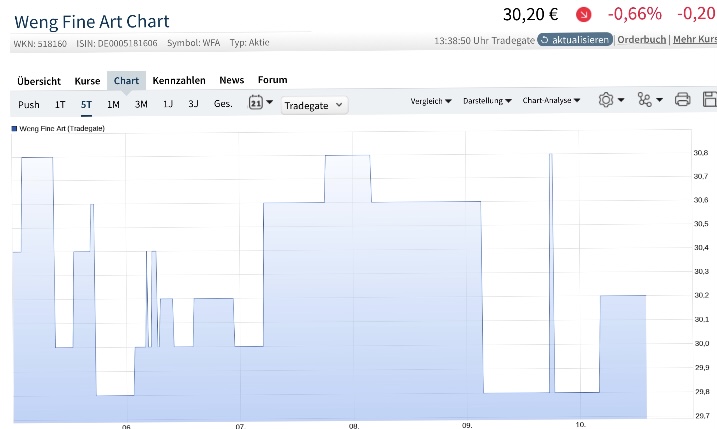Click the aktualisieren refresh button
The image size is (717, 429).
575,40
